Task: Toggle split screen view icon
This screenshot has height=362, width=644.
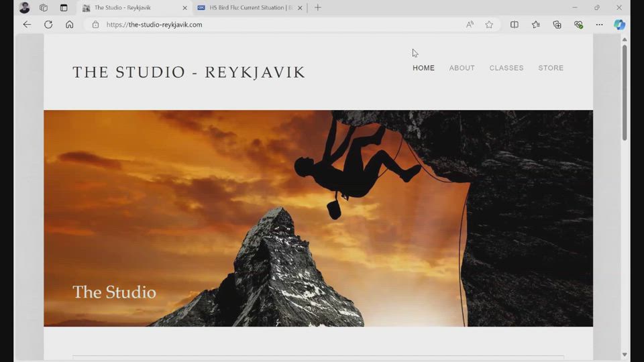Action: [515, 25]
